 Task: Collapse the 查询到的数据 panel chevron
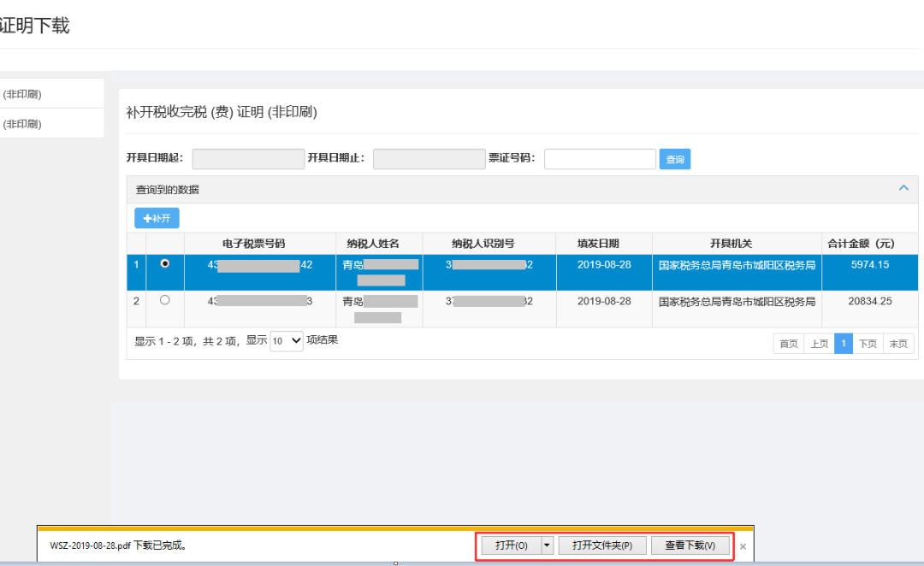pyautogui.click(x=903, y=187)
